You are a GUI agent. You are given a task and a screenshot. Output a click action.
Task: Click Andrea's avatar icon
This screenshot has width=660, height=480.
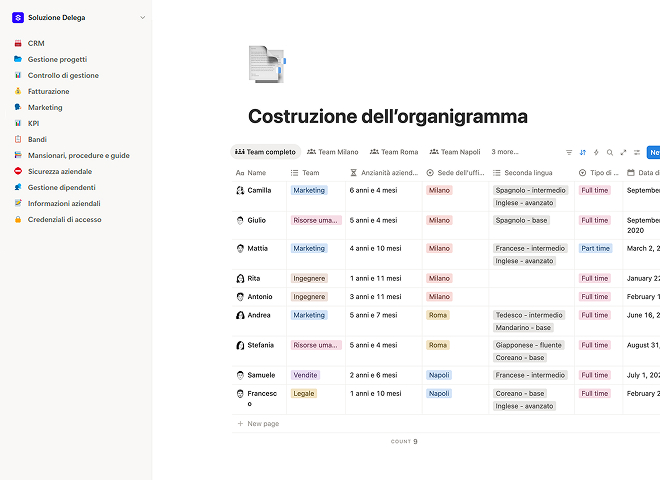point(240,315)
